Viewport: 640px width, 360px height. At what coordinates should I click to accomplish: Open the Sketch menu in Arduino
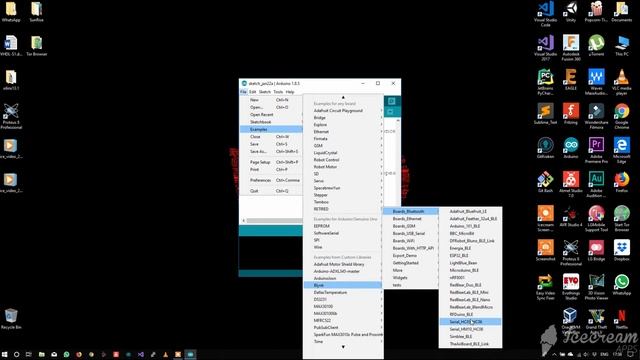(x=264, y=92)
